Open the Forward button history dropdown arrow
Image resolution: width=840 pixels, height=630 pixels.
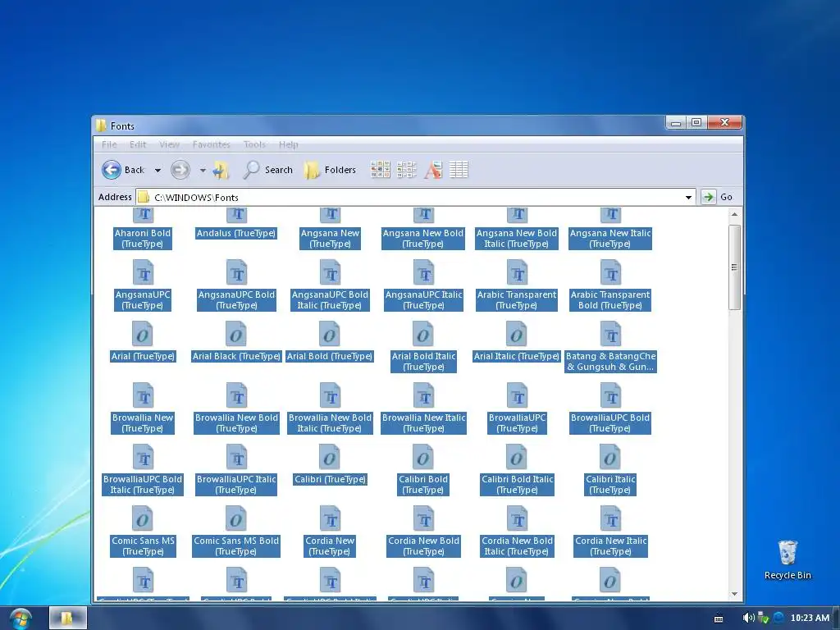click(203, 171)
